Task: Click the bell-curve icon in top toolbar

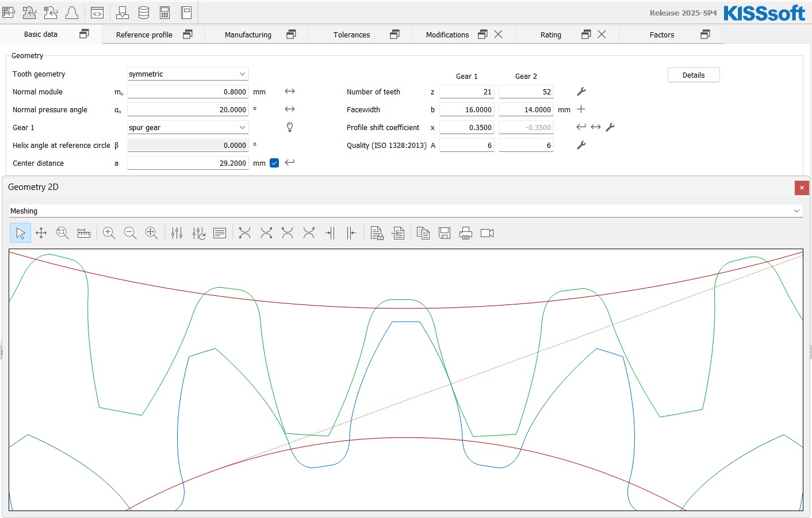Action: (72, 13)
